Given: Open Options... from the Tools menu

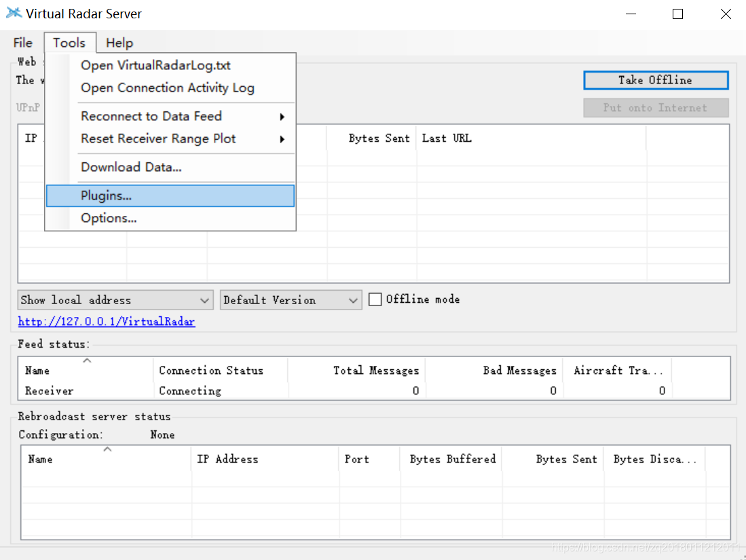Looking at the screenshot, I should coord(170,218).
